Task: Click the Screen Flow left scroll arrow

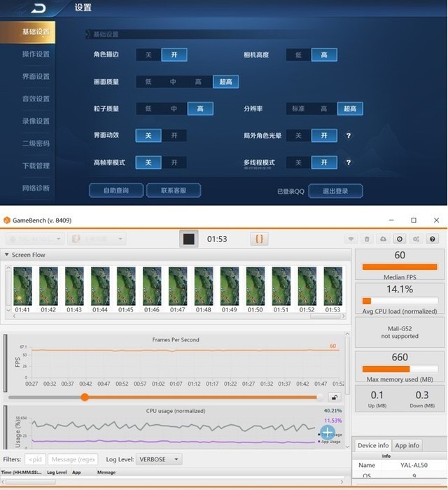Action: point(14,316)
